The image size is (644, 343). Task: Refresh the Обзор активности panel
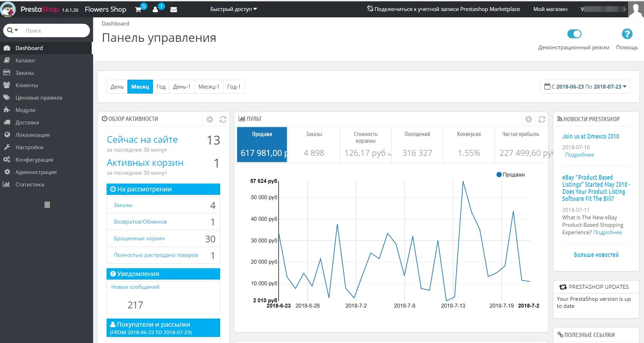223,119
